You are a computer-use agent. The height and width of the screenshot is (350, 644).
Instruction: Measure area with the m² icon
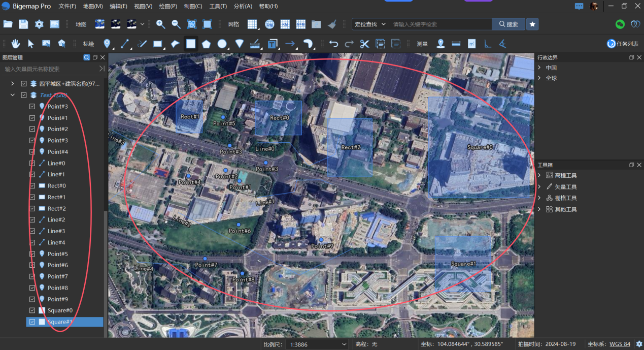471,44
